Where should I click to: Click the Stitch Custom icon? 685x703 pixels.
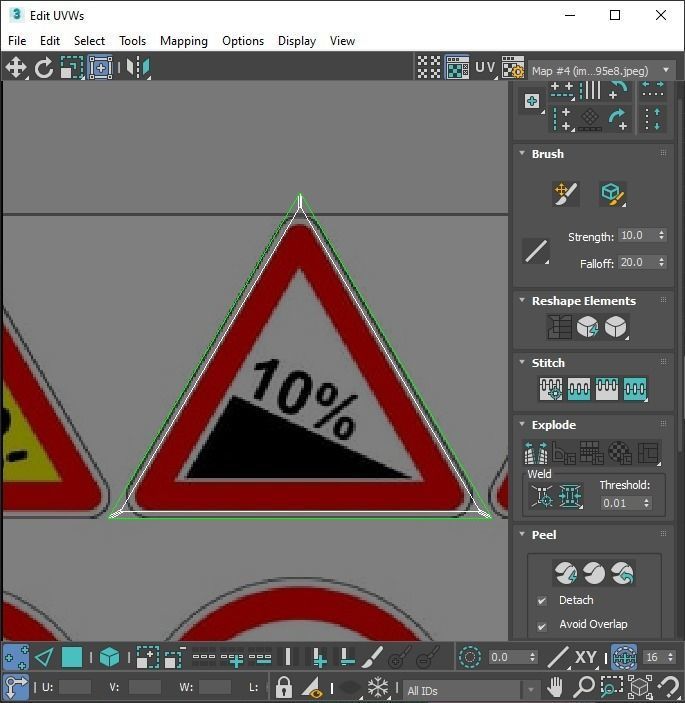tap(635, 388)
